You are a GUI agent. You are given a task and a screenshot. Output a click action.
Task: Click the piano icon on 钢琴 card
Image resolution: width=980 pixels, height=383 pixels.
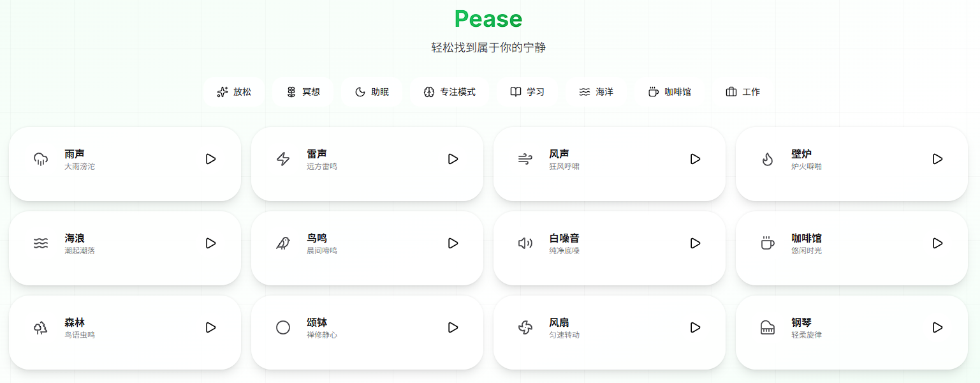tap(766, 328)
